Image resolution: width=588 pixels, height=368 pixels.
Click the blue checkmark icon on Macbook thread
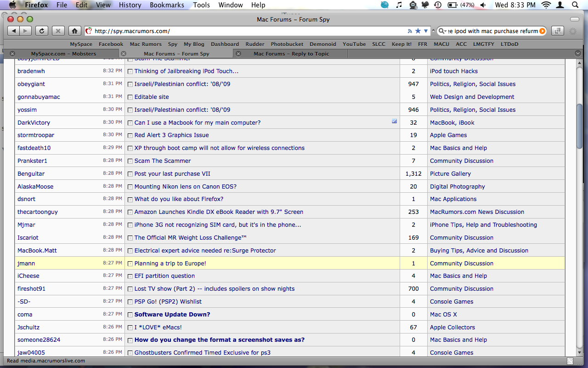pyautogui.click(x=395, y=121)
